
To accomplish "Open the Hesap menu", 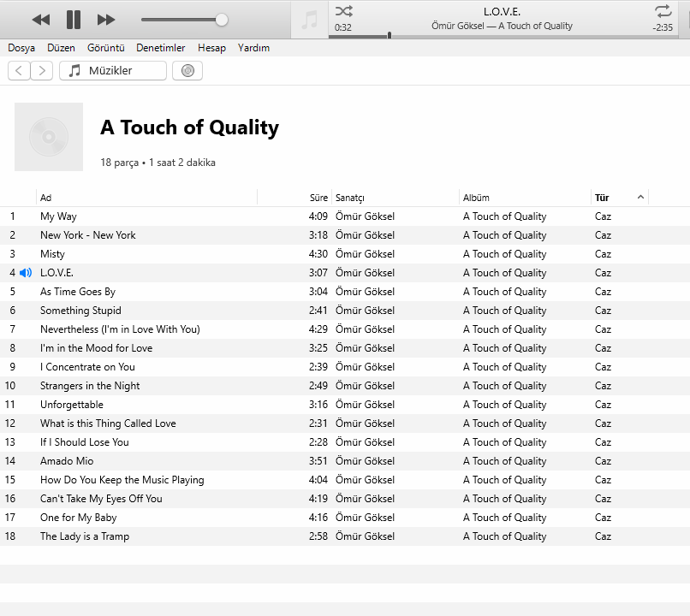I will (x=211, y=48).
